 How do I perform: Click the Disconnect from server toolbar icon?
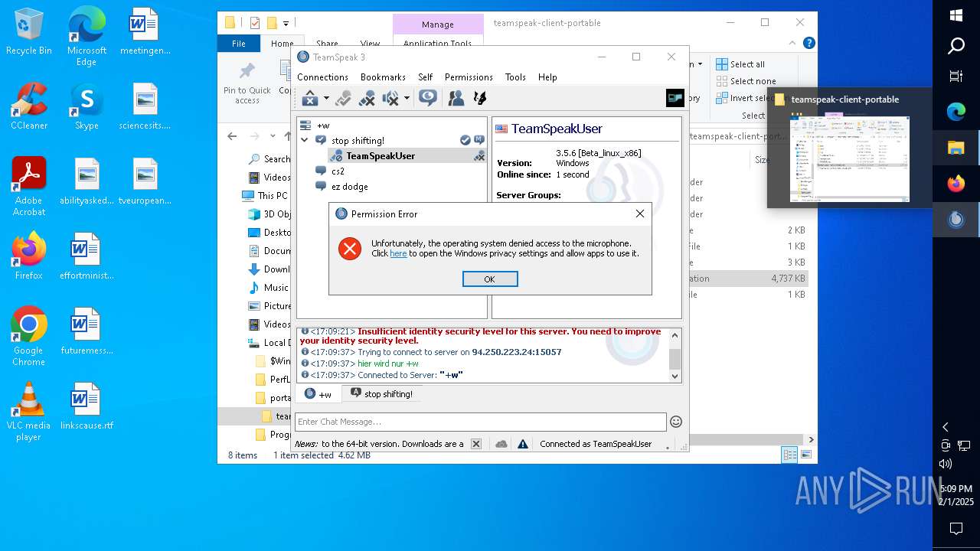310,98
